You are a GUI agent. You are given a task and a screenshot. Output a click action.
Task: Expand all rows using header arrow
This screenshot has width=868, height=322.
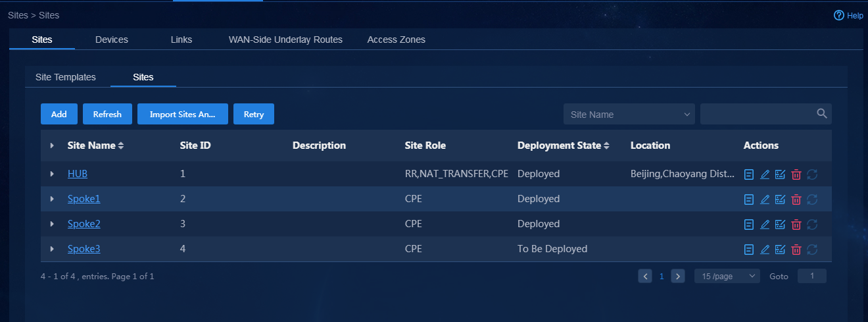tap(52, 146)
